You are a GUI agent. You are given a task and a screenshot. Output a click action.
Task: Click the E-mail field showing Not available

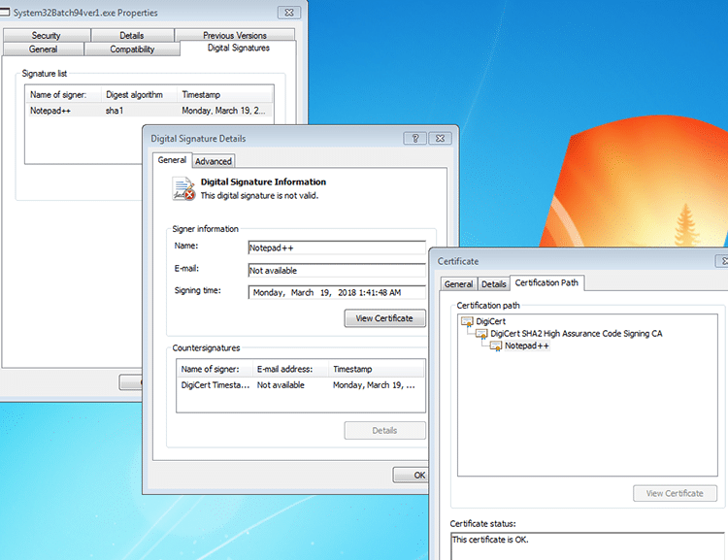tap(337, 270)
